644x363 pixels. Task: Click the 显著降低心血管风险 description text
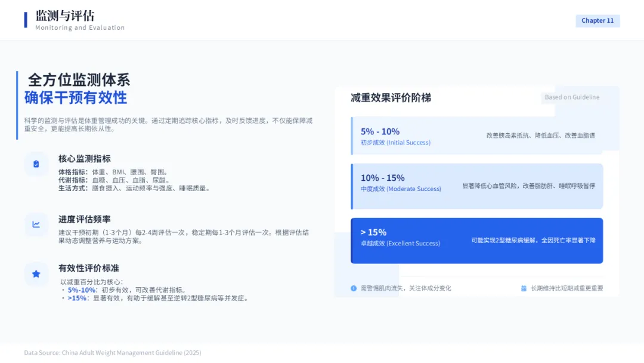click(528, 186)
